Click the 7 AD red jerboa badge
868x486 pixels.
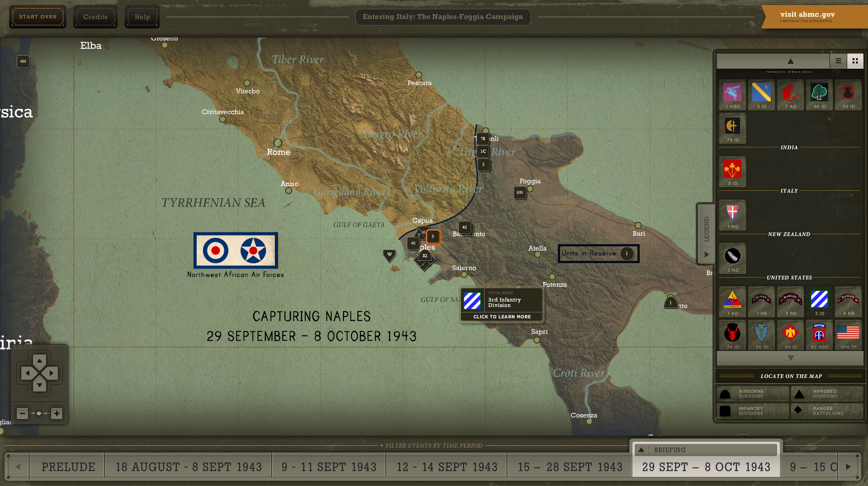pyautogui.click(x=790, y=95)
